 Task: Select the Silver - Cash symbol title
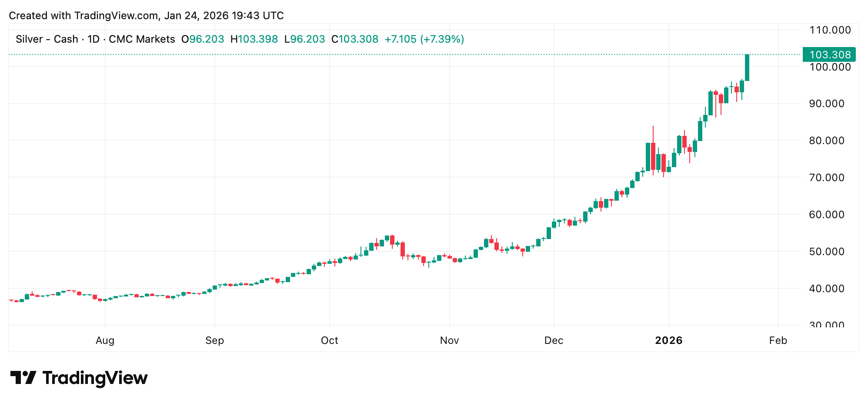click(46, 39)
